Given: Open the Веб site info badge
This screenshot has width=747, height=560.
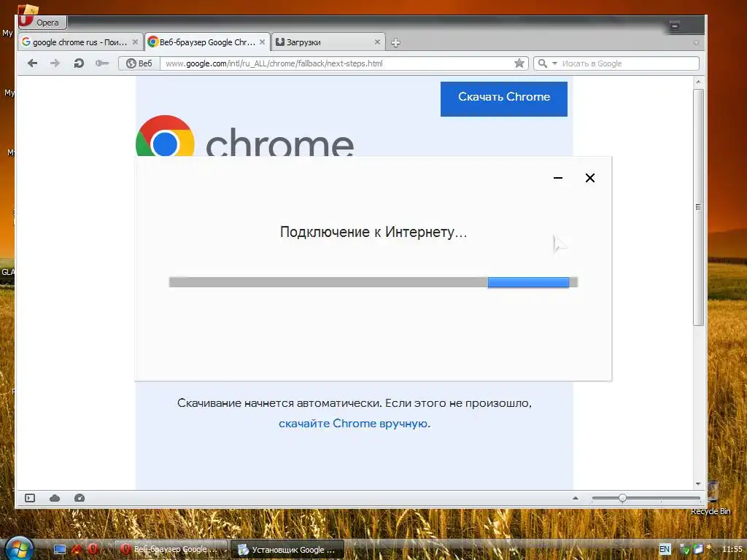Looking at the screenshot, I should click(x=139, y=63).
